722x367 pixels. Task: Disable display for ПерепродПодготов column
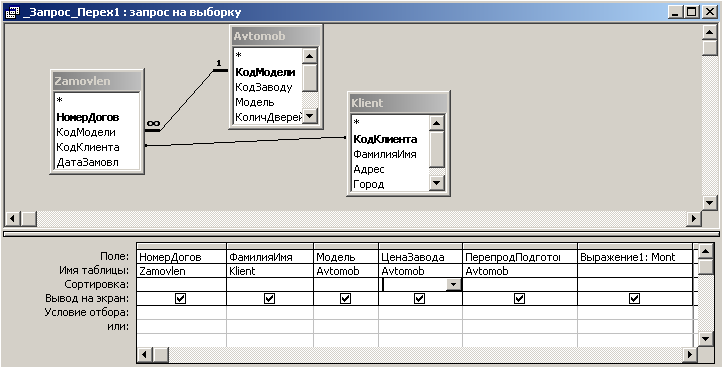click(519, 299)
